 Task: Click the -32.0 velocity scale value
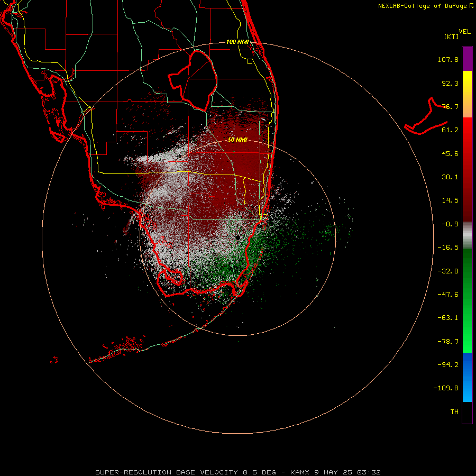coord(448,271)
